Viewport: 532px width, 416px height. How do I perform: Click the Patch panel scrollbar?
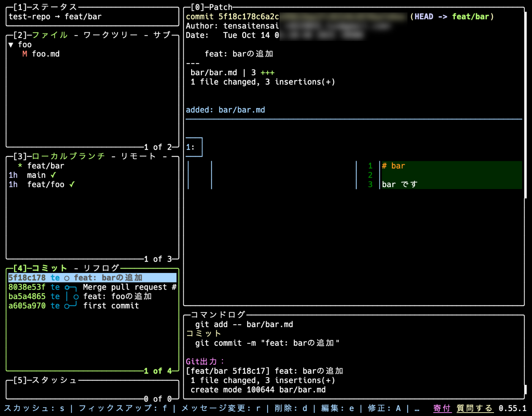(x=526, y=105)
